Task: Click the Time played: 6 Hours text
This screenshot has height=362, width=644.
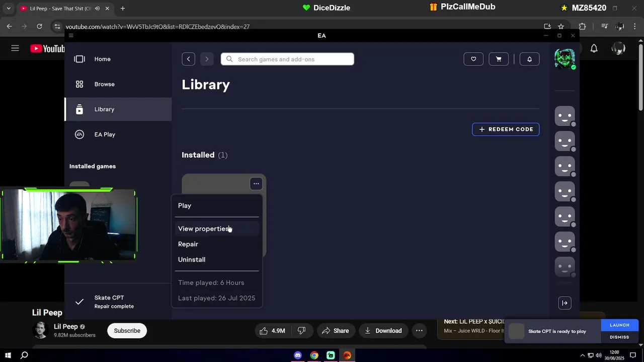Action: point(211,283)
